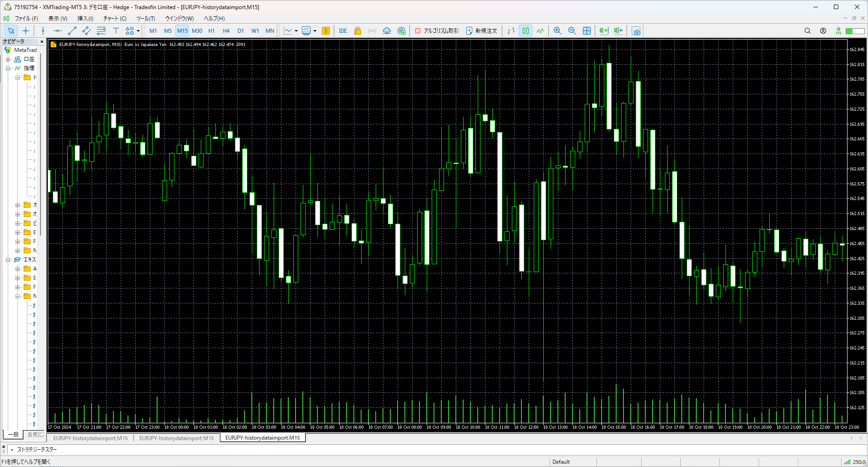Open the VPS cloud icon

(387, 31)
